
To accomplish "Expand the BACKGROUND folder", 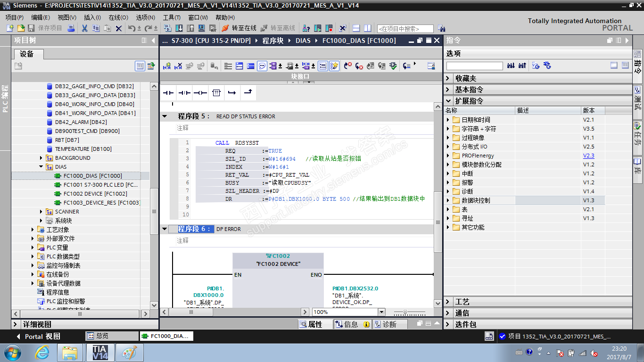I will [41, 158].
